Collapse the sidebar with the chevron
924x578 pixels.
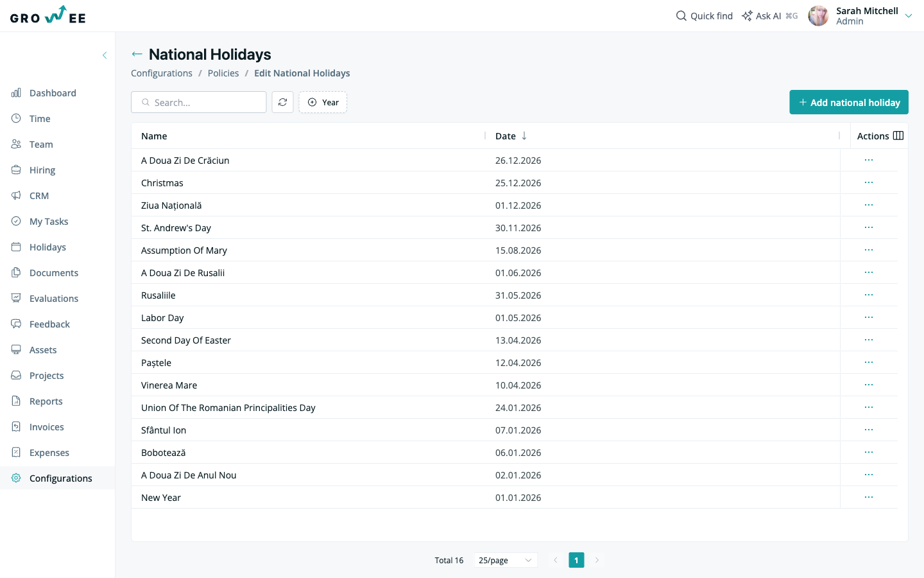pos(105,55)
